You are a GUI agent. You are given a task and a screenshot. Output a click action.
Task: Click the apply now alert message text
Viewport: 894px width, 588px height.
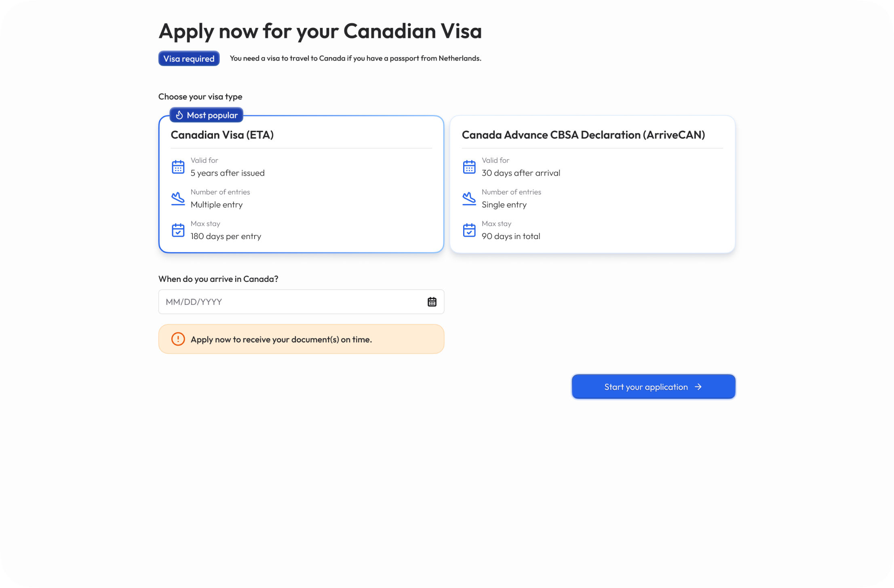281,339
